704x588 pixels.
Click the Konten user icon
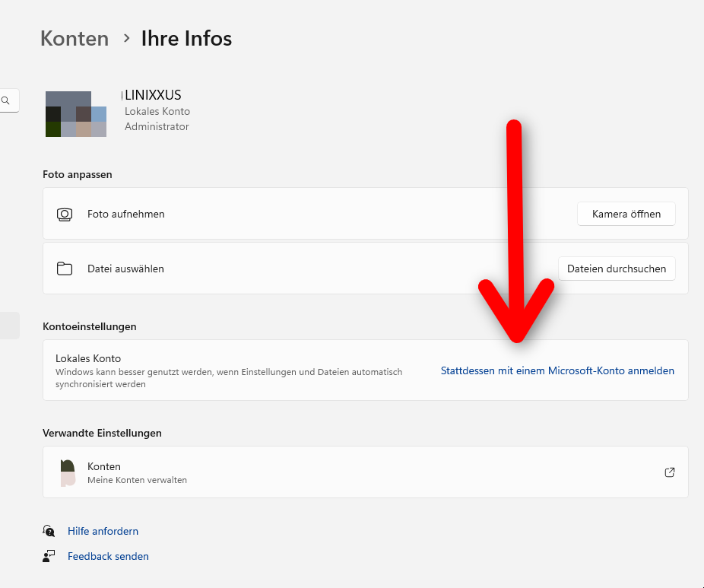[68, 472]
